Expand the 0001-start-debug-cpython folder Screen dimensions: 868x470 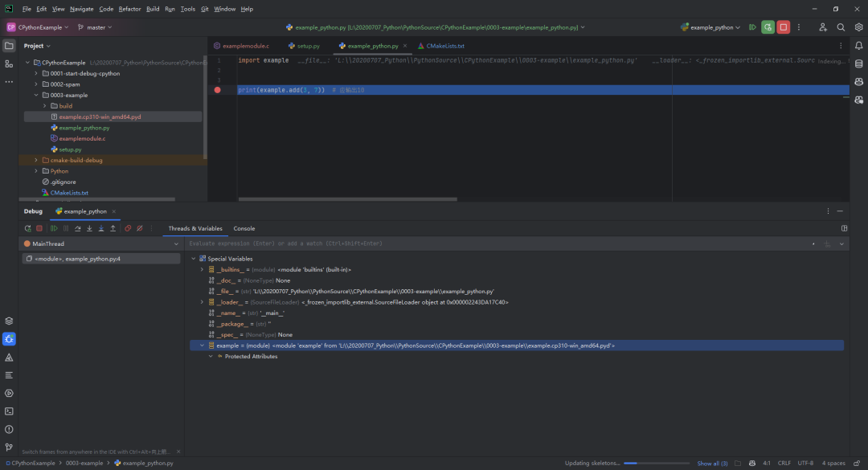pos(36,73)
